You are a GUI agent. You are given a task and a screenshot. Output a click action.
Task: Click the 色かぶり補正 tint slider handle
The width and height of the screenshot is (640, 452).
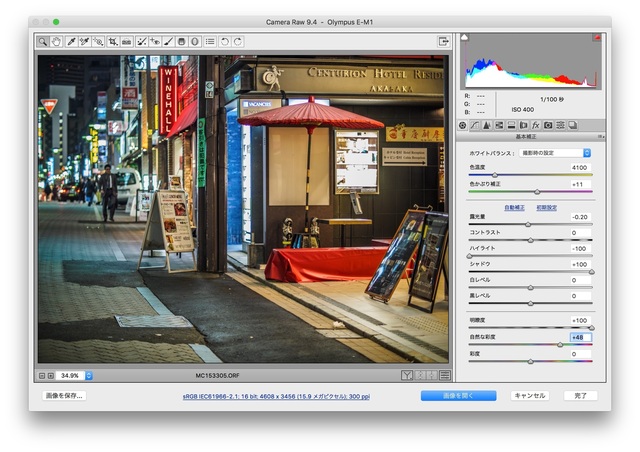click(x=537, y=191)
